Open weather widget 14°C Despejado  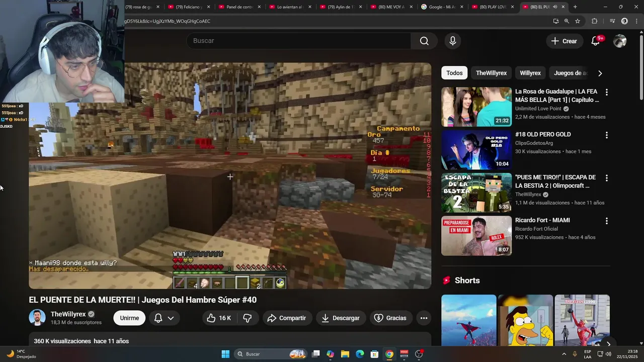point(21,354)
